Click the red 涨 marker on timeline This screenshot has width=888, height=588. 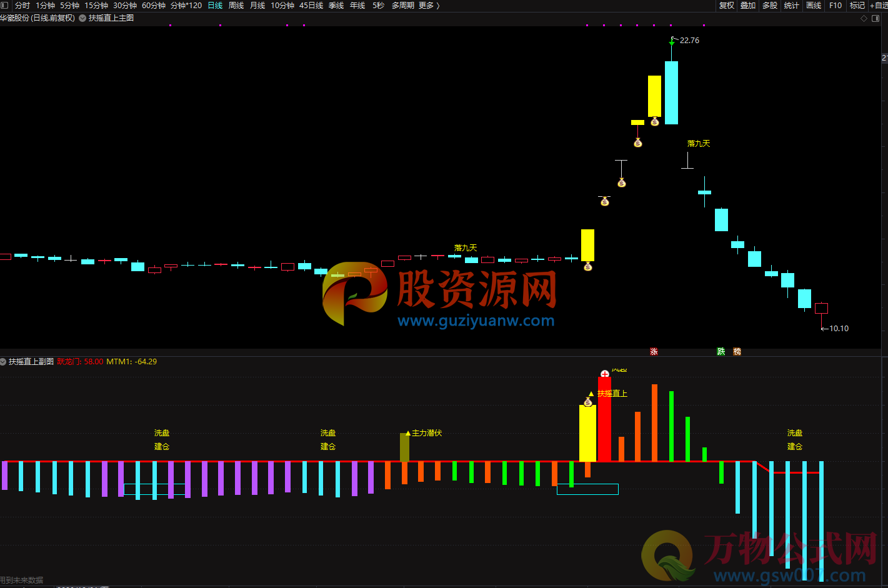[654, 352]
